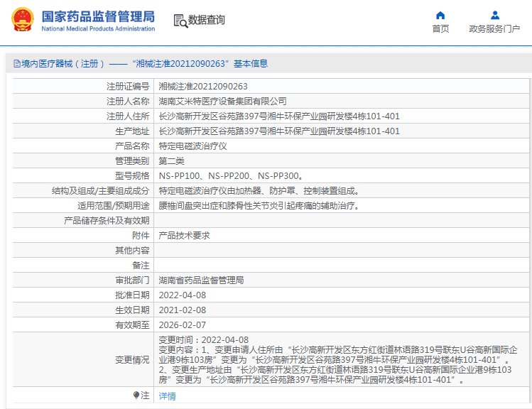Click the home icon above 首页
The height and width of the screenshot is (409, 532).
440,15
